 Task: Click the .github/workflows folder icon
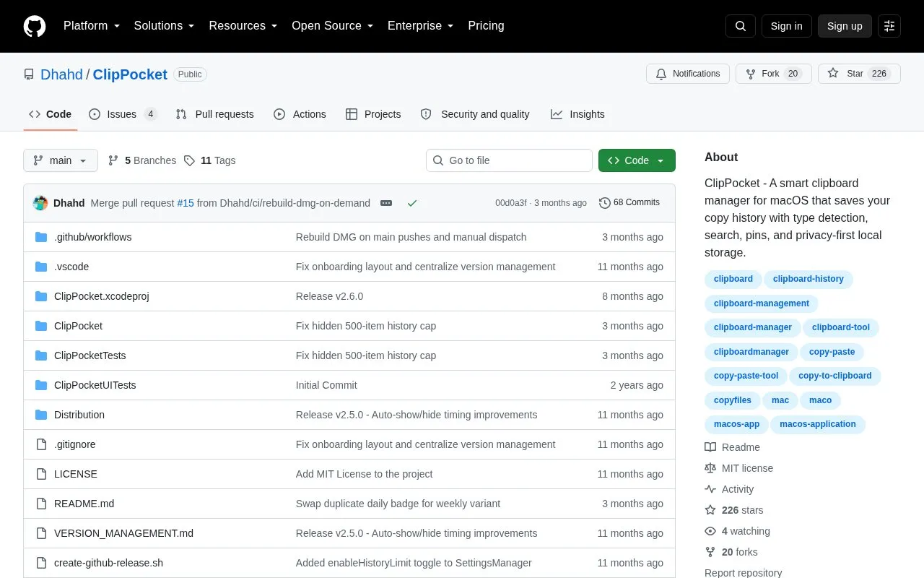click(x=41, y=237)
